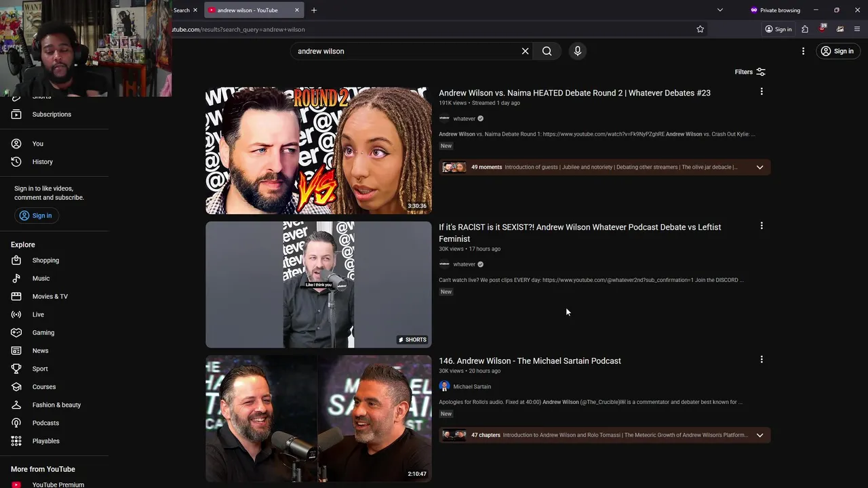Viewport: 868px width, 488px height.
Task: Open a new browser tab with plus
Action: tap(314, 10)
